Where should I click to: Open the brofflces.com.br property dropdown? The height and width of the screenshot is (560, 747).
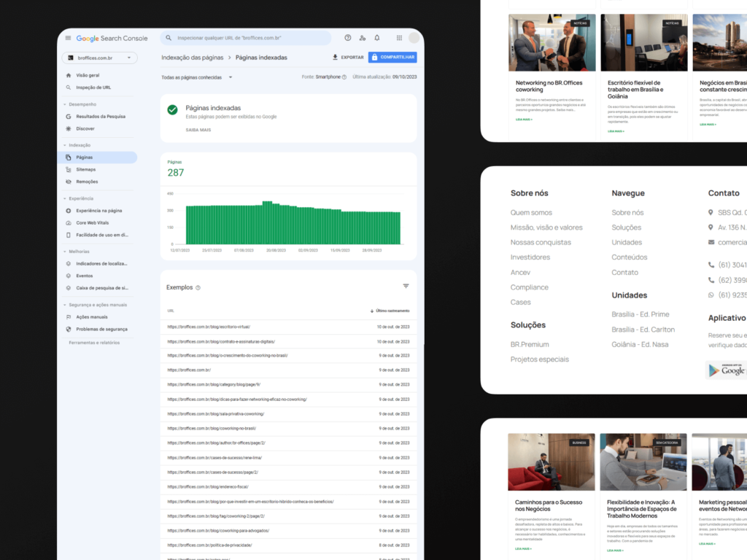(99, 58)
